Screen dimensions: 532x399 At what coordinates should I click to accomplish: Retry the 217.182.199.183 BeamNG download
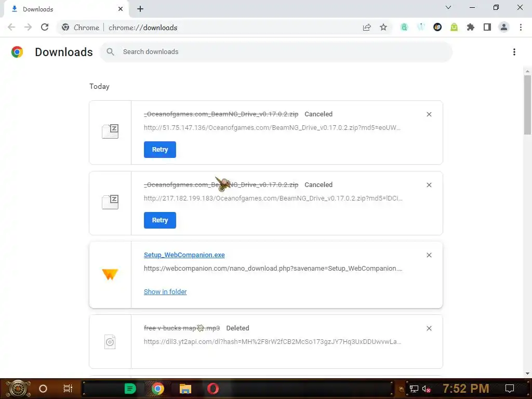pos(160,220)
